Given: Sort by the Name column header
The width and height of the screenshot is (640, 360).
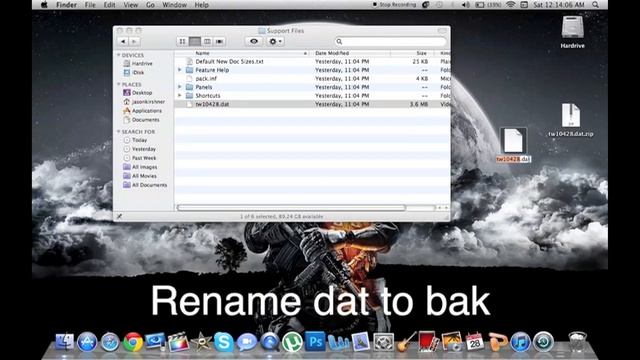Looking at the screenshot, I should pos(243,53).
